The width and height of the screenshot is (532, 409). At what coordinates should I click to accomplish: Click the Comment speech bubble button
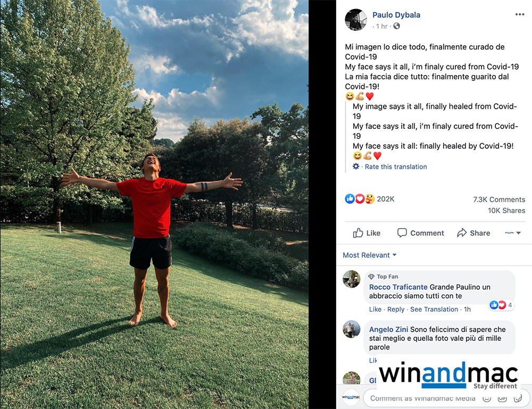click(420, 233)
